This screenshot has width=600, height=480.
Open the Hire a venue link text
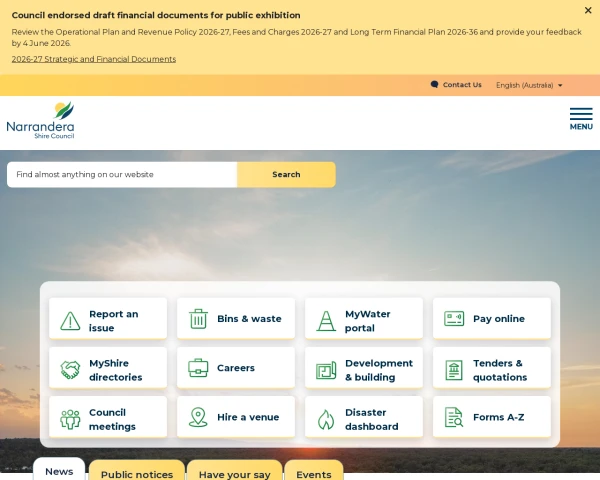click(x=248, y=417)
